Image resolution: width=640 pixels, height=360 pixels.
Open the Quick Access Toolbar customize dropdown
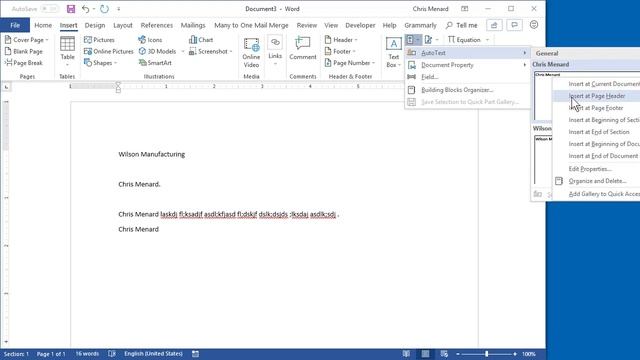tap(119, 9)
